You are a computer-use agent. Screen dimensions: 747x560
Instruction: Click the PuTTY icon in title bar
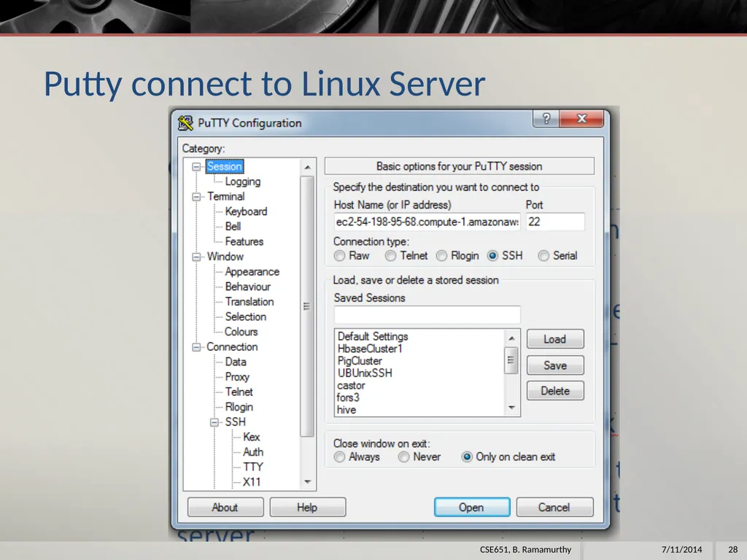point(185,122)
